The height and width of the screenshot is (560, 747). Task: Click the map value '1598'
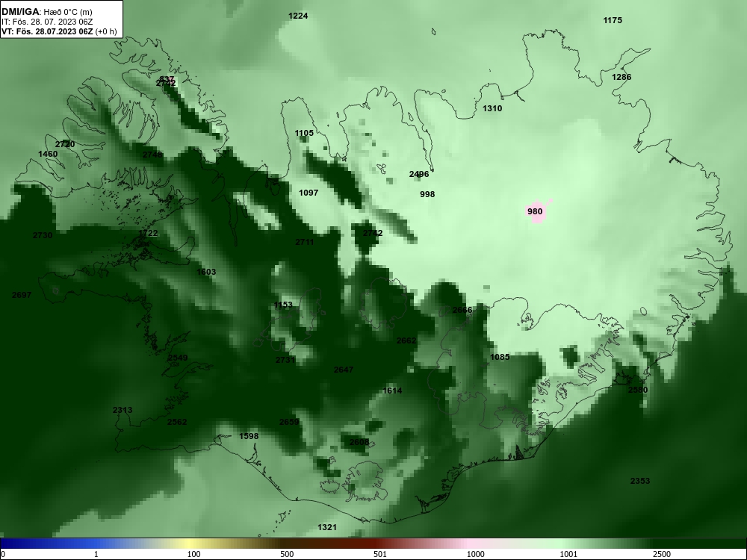point(249,437)
